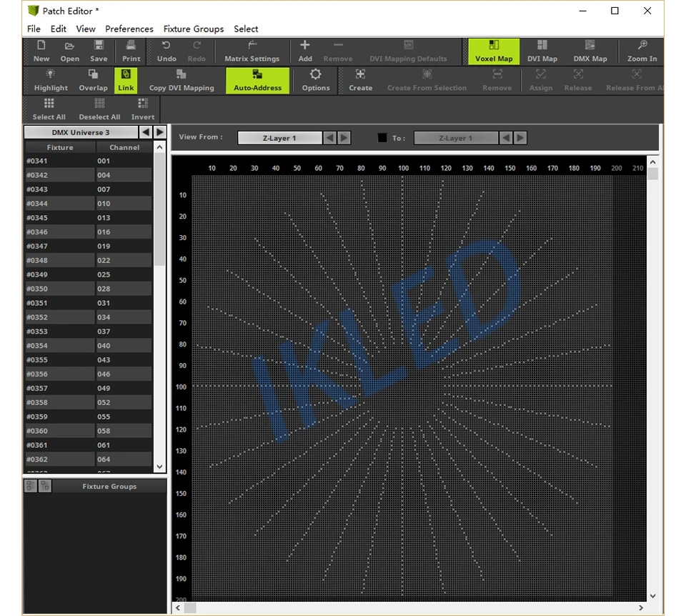
Task: Click grid vertical scrollbar down arrow
Action: pyautogui.click(x=652, y=596)
